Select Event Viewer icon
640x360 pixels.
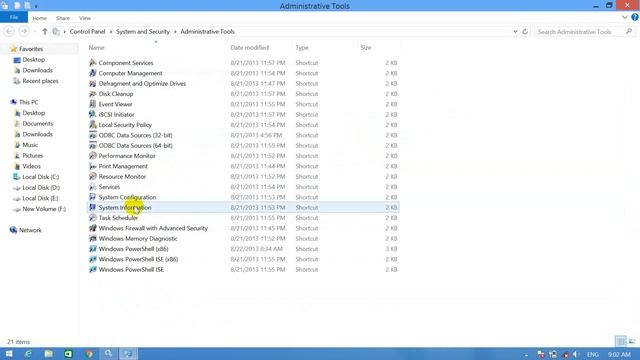click(93, 104)
